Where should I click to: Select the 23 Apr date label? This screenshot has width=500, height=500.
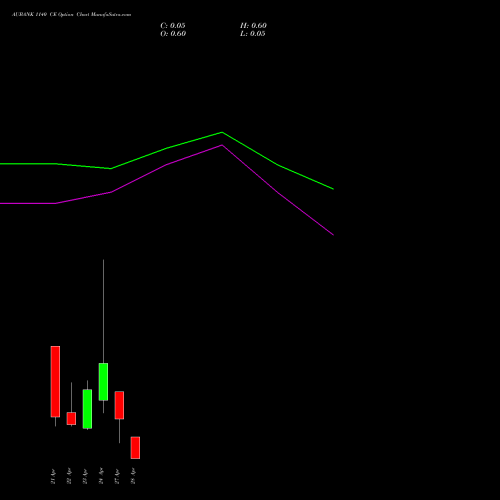[85, 476]
